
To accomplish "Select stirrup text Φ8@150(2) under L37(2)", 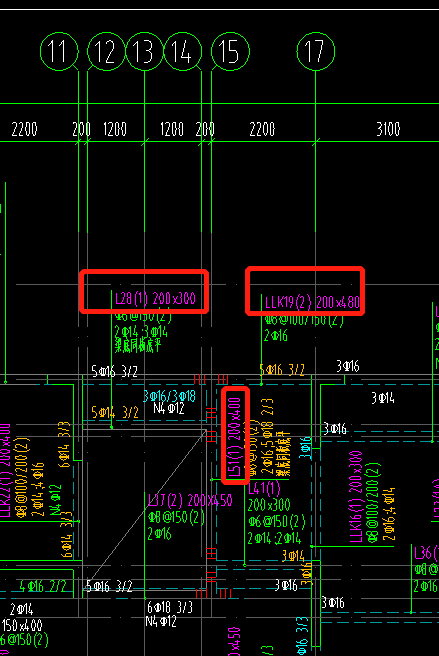I will point(176,518).
